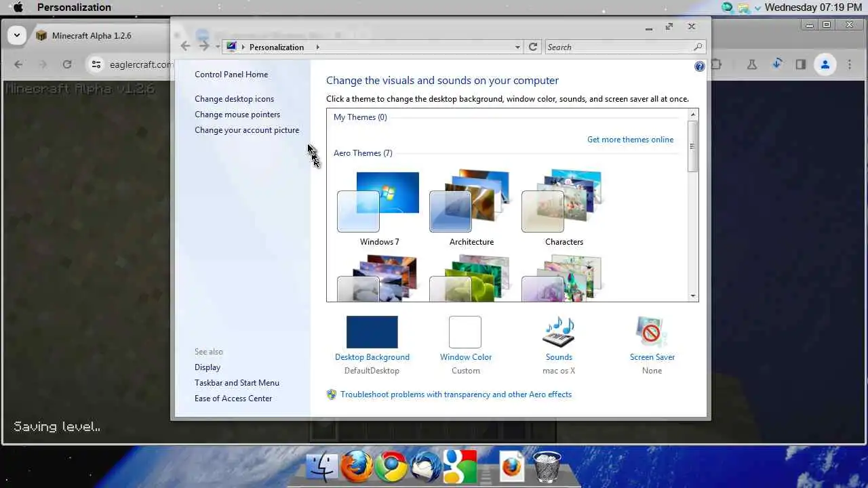Screen dimensions: 868x488
Task: Open the Window Color white swatch
Action: (x=465, y=332)
